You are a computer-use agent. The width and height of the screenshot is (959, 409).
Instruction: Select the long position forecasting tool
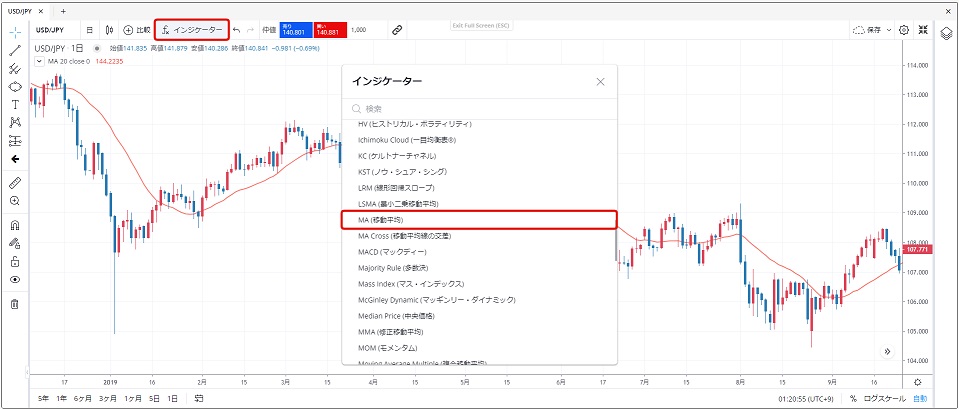(15, 141)
